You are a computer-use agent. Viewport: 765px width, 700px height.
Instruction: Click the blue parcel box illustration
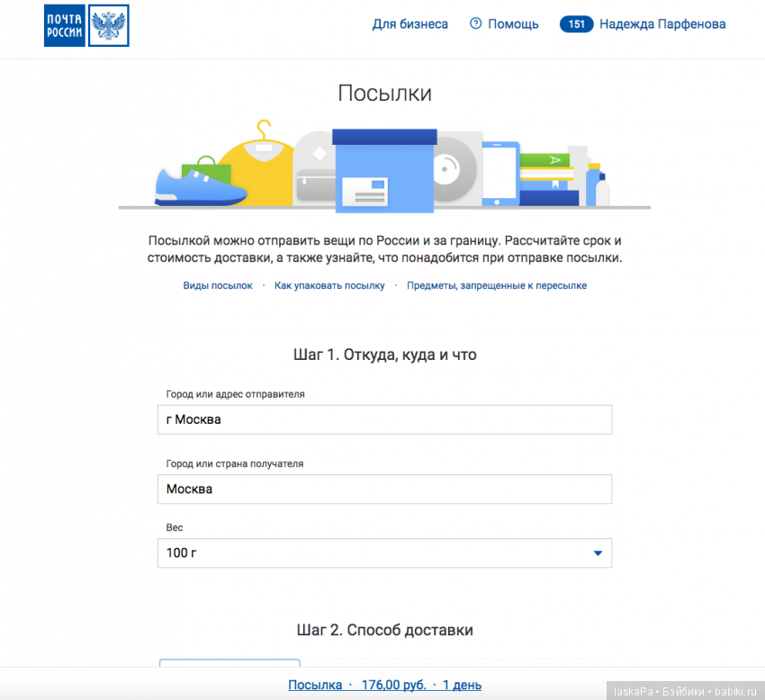(384, 171)
